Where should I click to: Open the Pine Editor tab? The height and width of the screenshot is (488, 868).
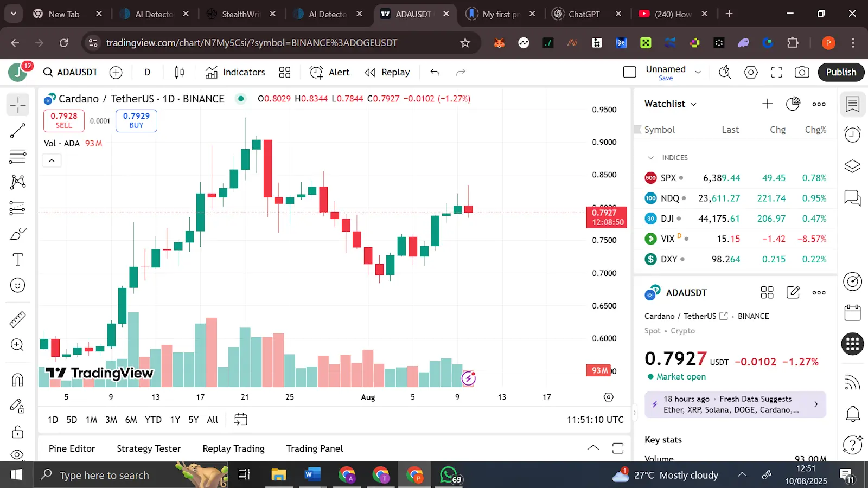[72, 449]
